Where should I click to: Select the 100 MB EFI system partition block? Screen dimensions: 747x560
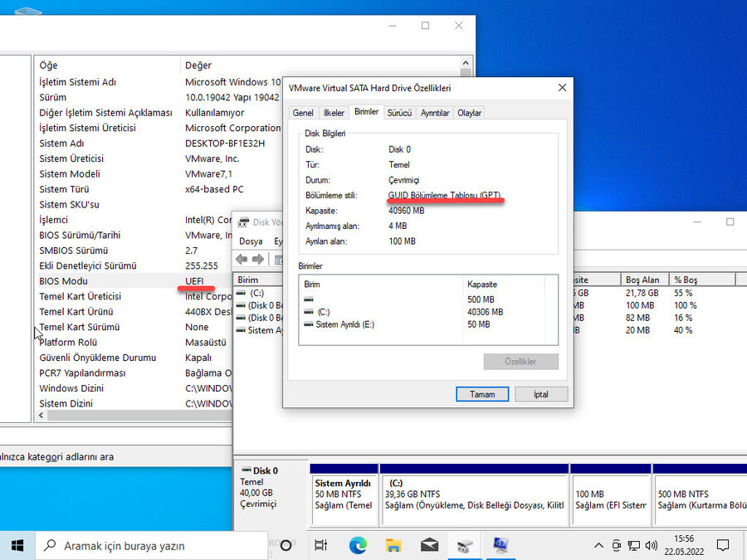(x=611, y=494)
